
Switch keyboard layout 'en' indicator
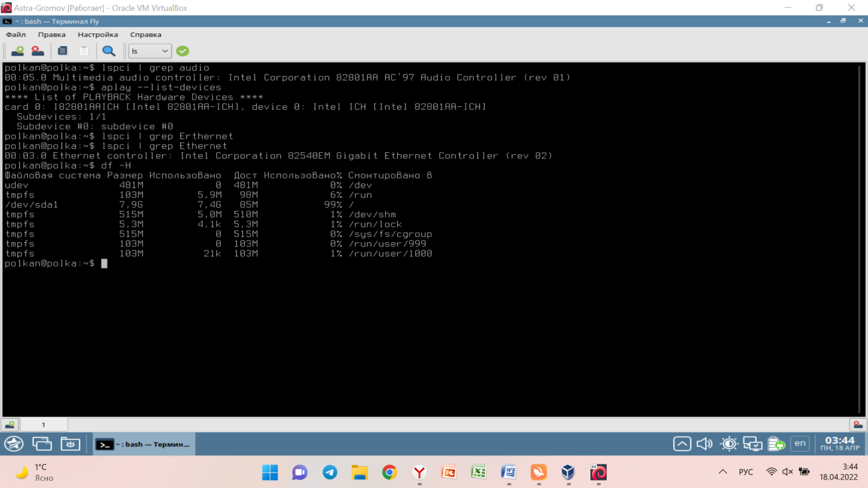pos(800,443)
